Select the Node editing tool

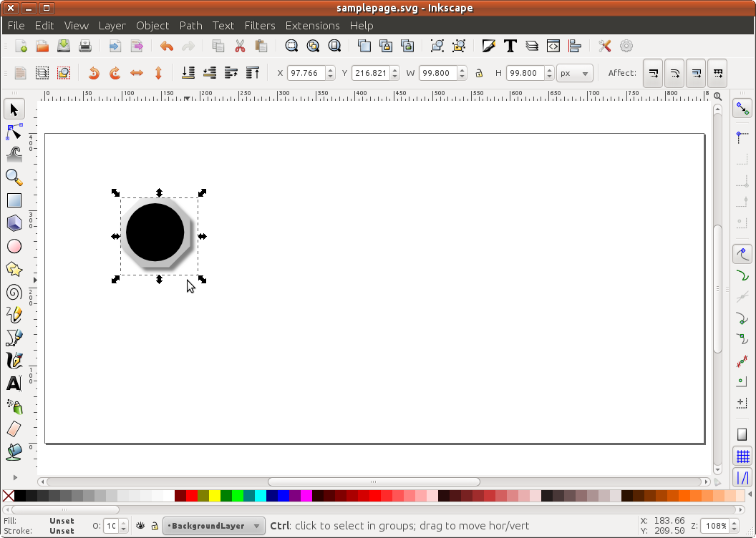14,132
